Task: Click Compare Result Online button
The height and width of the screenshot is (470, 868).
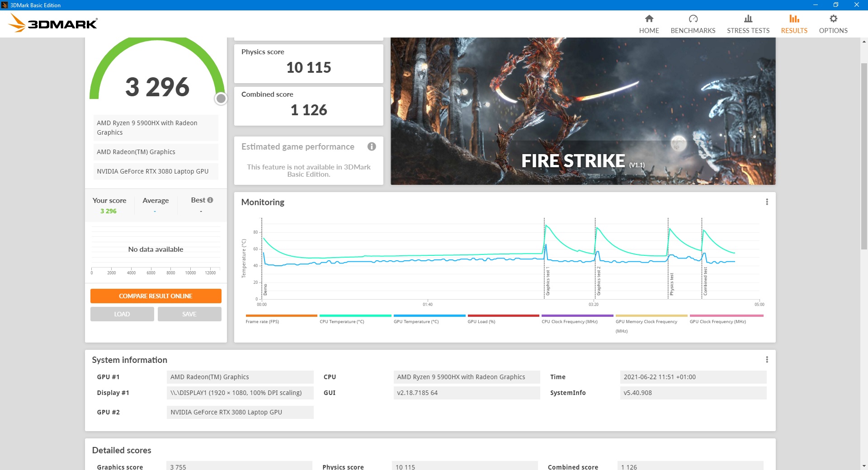Action: (x=156, y=296)
